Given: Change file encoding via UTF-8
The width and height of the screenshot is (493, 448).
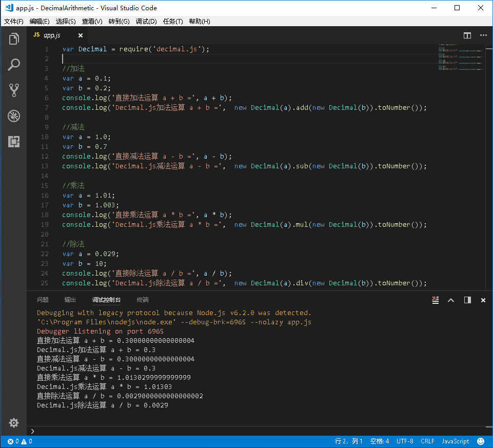Looking at the screenshot, I should (405, 441).
